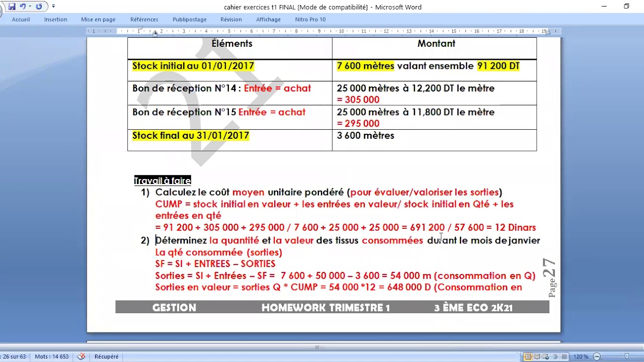
Task: Open the Accueil ribbon tab
Action: tap(21, 20)
